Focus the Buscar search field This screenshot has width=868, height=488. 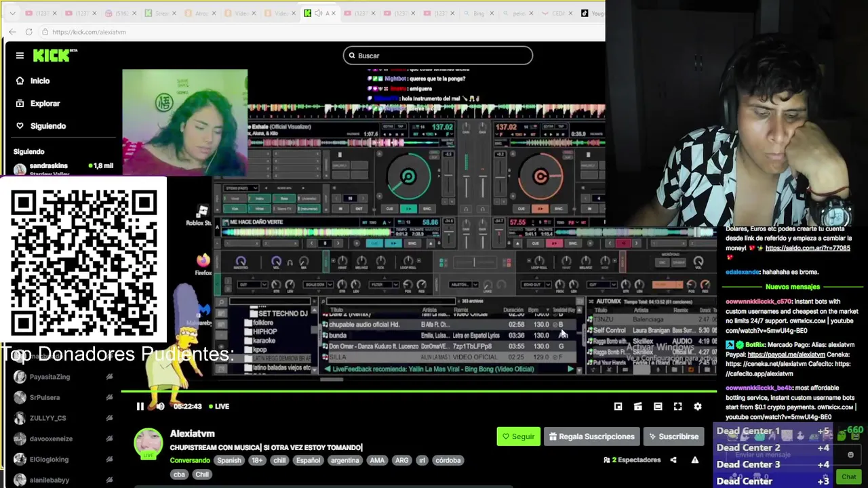[438, 56]
